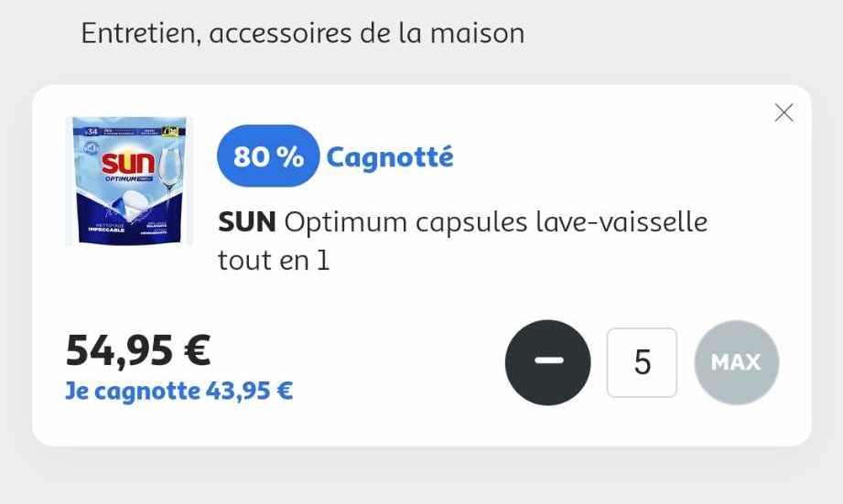The height and width of the screenshot is (504, 843).
Task: Select the "tout en 1" product description line
Action: click(x=273, y=261)
